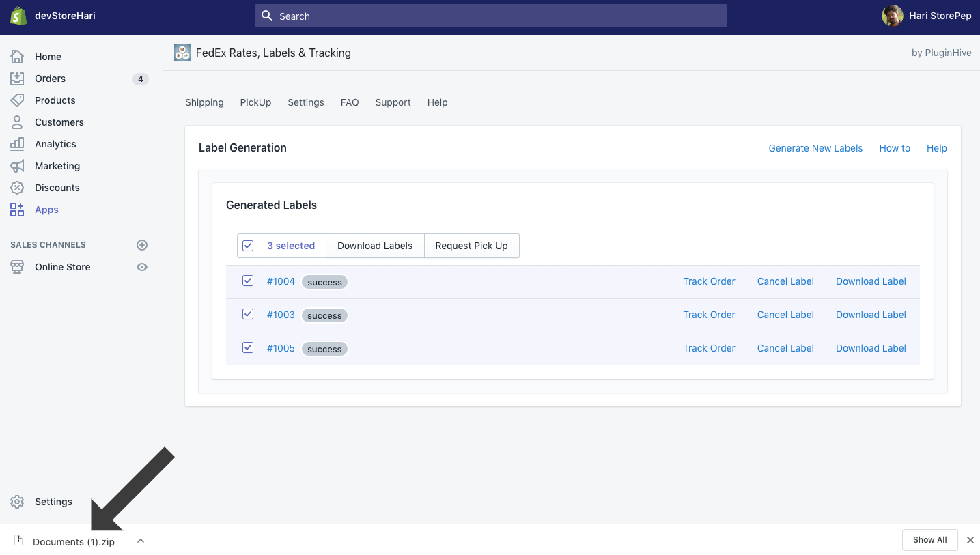Open Documents (1).zip downloaded file
Image resolution: width=980 pixels, height=555 pixels.
pyautogui.click(x=74, y=541)
